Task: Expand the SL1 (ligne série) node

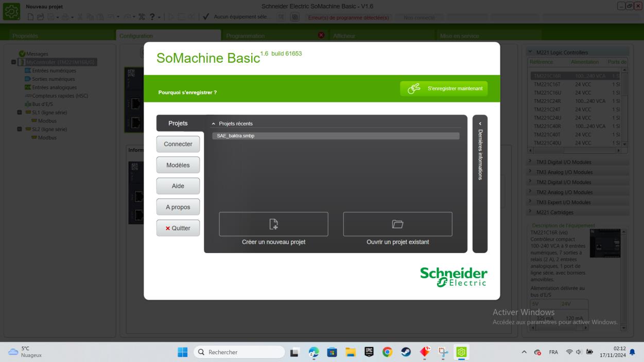Action: [x=20, y=113]
